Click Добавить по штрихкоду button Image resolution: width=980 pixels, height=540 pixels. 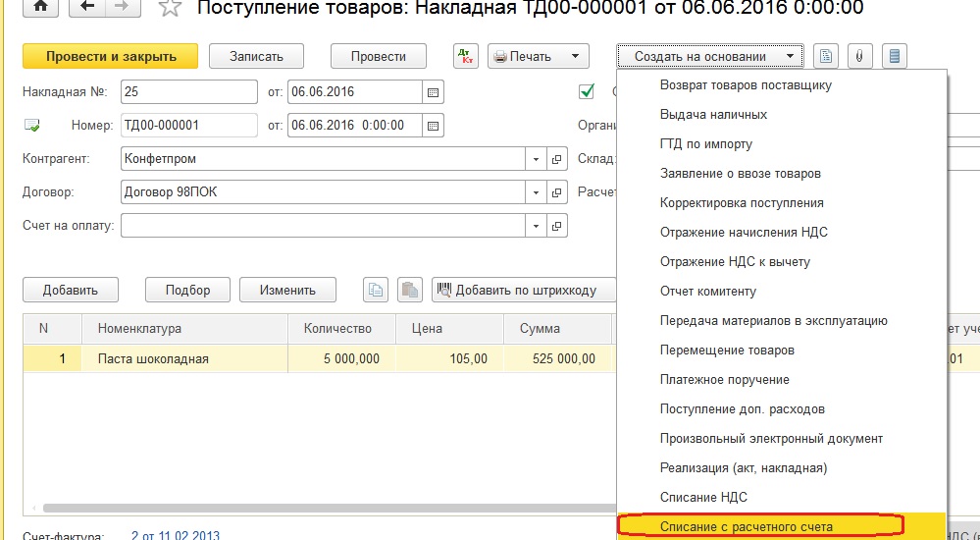[x=525, y=290]
